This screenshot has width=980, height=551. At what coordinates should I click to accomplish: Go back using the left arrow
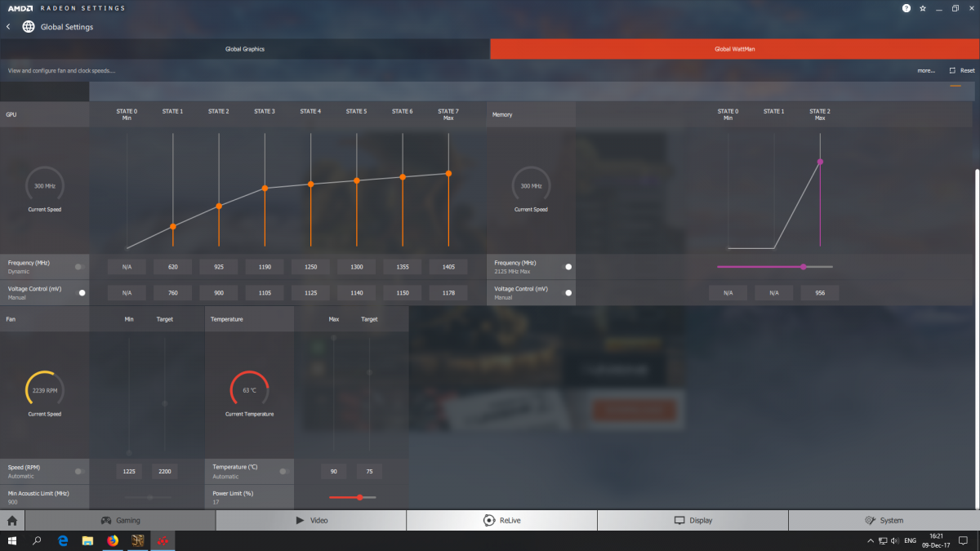pos(8,27)
